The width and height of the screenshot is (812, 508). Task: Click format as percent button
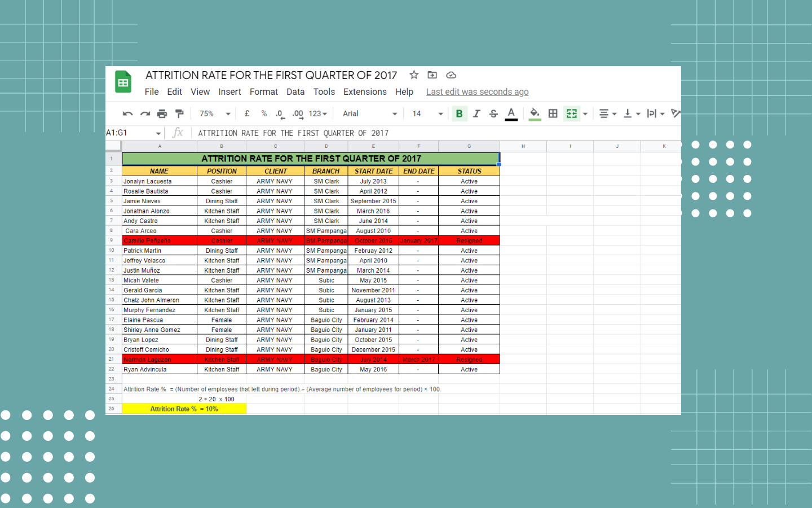pos(264,114)
